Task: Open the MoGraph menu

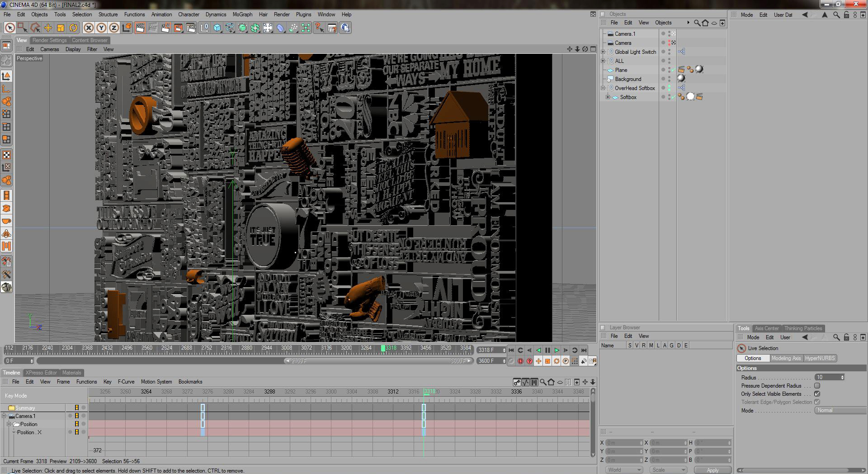Action: tap(242, 14)
